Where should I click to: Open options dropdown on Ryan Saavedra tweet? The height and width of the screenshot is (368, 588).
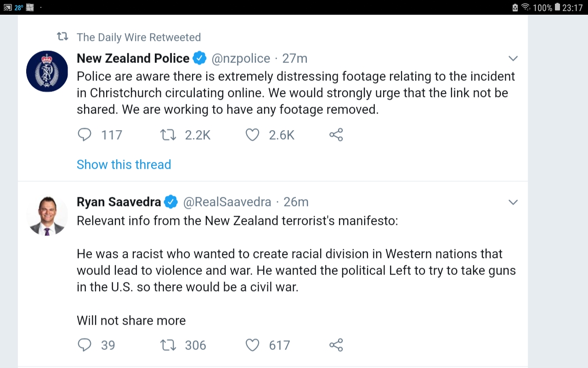coord(513,202)
